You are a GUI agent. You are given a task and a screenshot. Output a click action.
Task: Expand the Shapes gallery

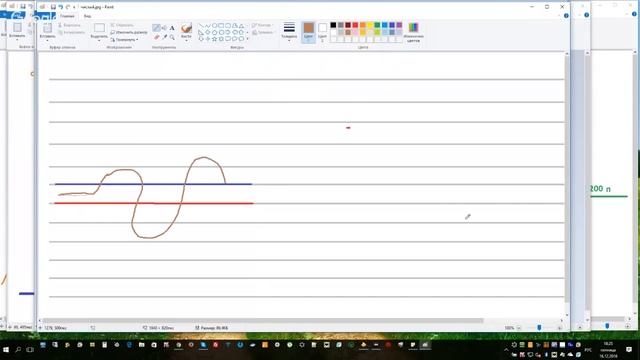coord(247,39)
